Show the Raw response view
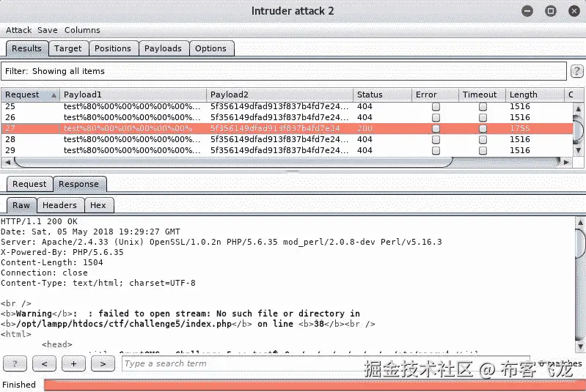 tap(21, 205)
